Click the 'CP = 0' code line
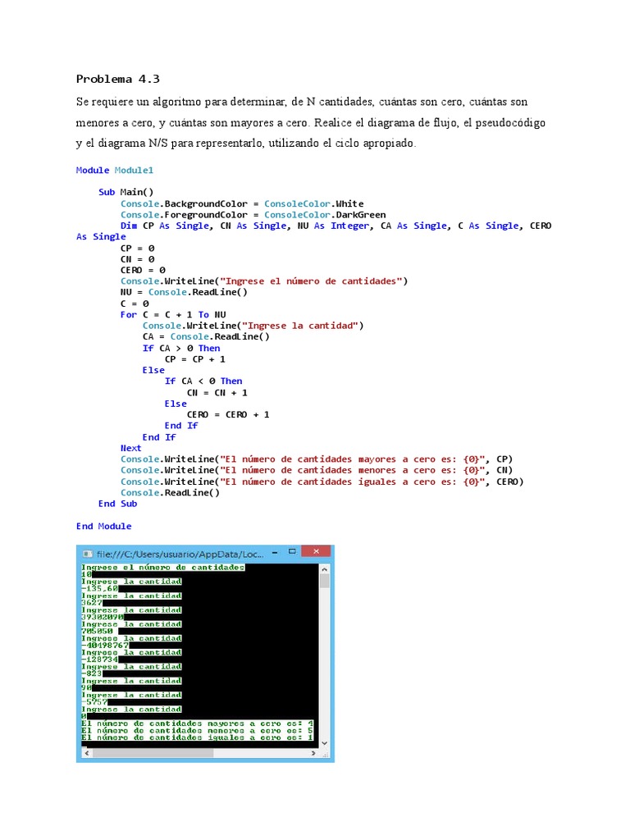The image size is (630, 840). (138, 249)
